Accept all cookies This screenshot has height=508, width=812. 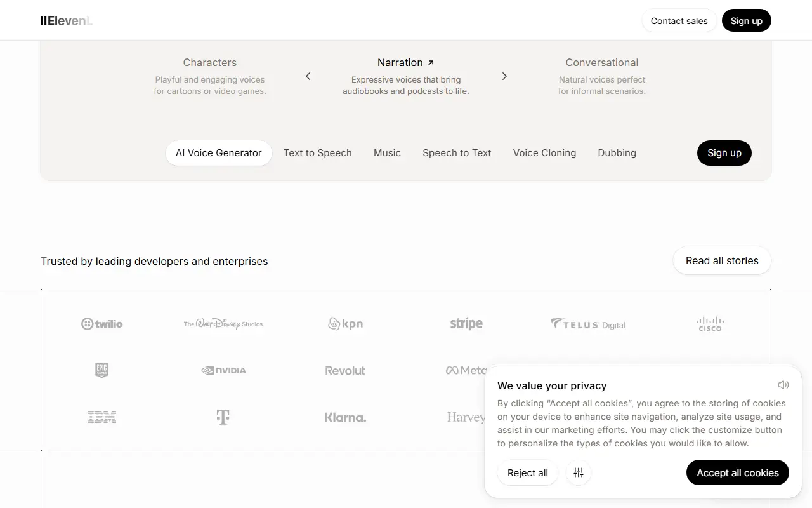click(738, 473)
